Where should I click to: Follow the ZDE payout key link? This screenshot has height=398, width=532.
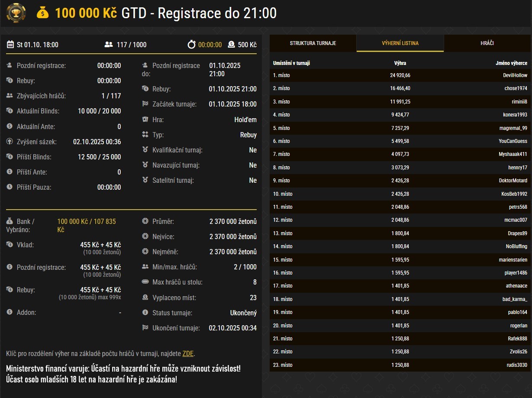click(x=188, y=353)
